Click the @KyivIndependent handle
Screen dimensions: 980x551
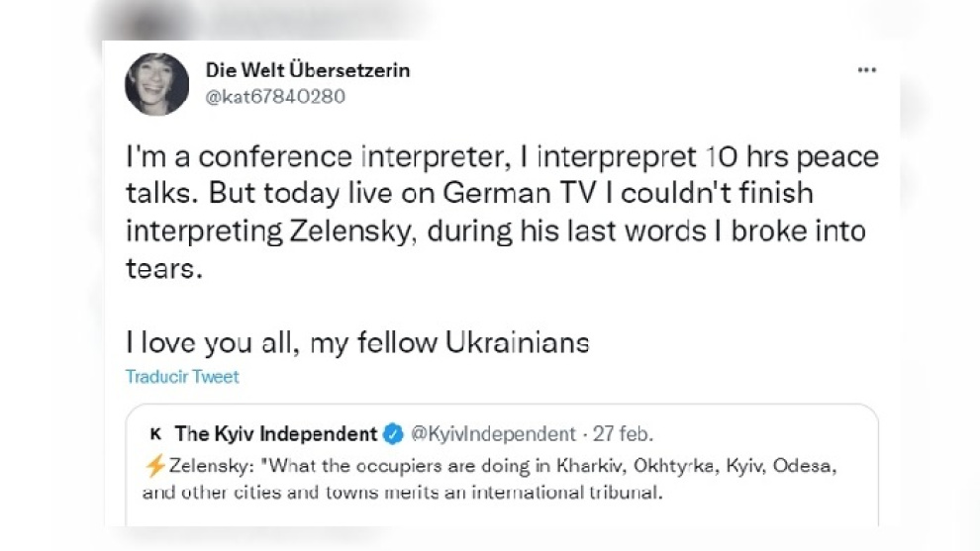coord(492,433)
